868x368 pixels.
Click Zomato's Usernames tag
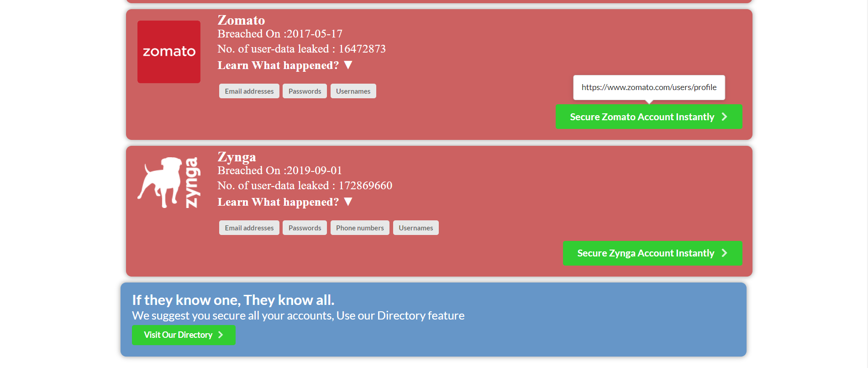pos(353,91)
